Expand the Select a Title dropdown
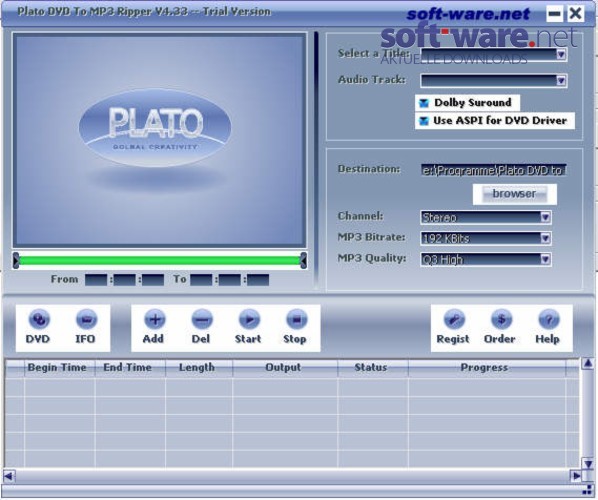Screen dimensions: 598x500 tap(561, 55)
